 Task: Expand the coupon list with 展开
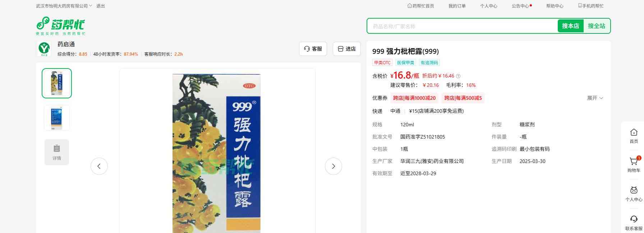click(x=595, y=98)
